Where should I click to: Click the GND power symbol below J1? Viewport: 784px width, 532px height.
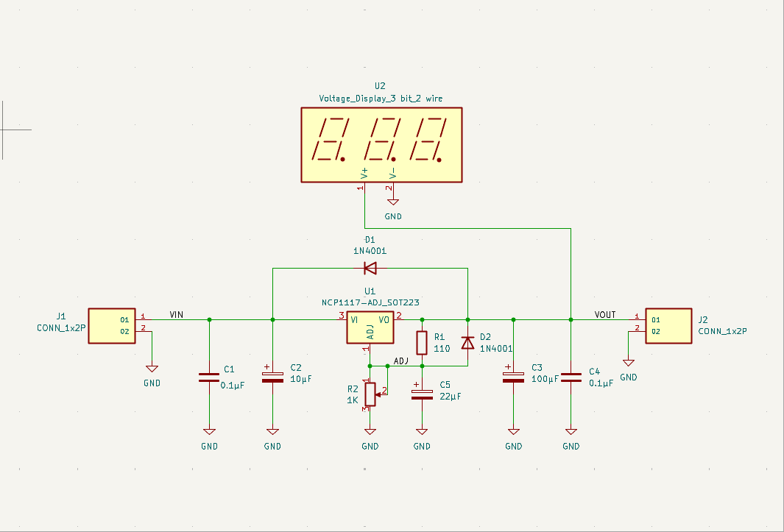[x=152, y=369]
